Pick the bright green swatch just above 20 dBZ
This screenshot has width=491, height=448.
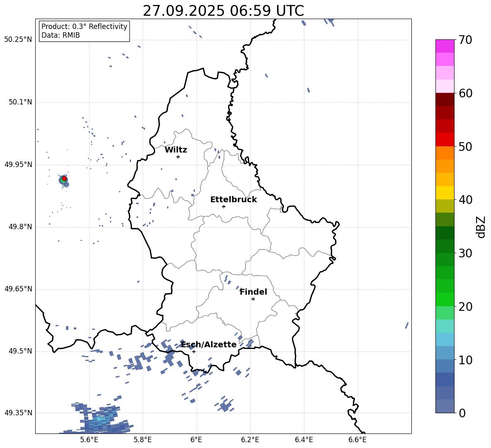point(445,299)
